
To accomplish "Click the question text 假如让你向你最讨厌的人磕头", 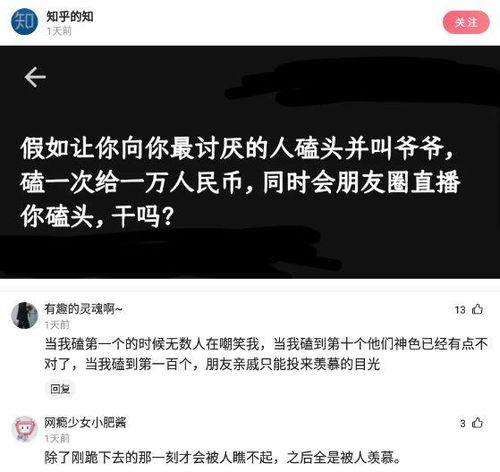I will click(x=240, y=182).
